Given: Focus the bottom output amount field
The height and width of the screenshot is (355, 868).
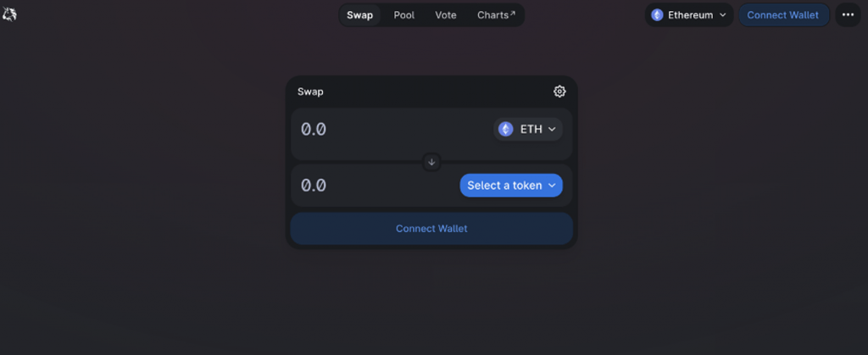Looking at the screenshot, I should point(373,186).
